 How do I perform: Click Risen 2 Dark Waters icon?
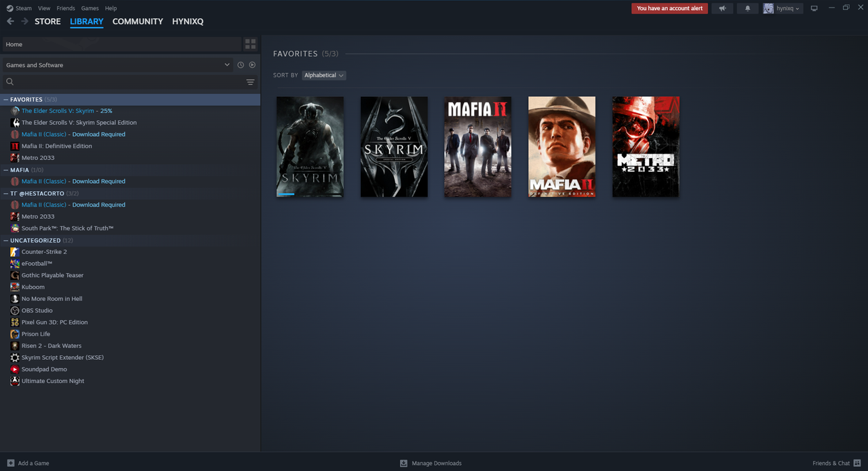(15, 346)
